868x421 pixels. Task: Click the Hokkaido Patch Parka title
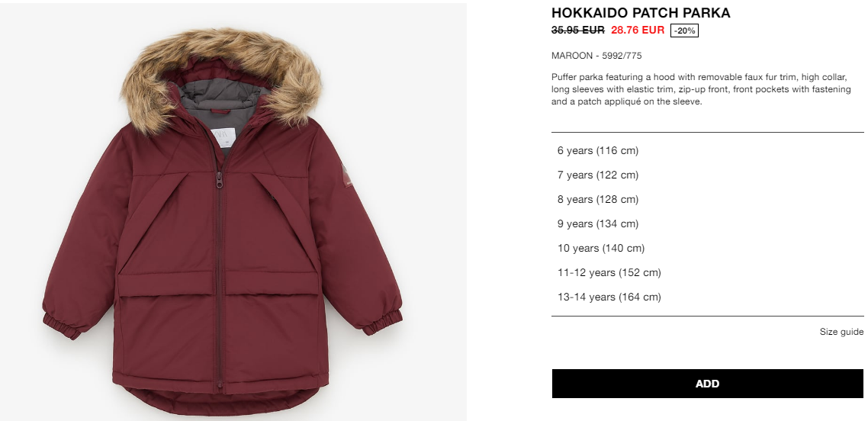641,13
